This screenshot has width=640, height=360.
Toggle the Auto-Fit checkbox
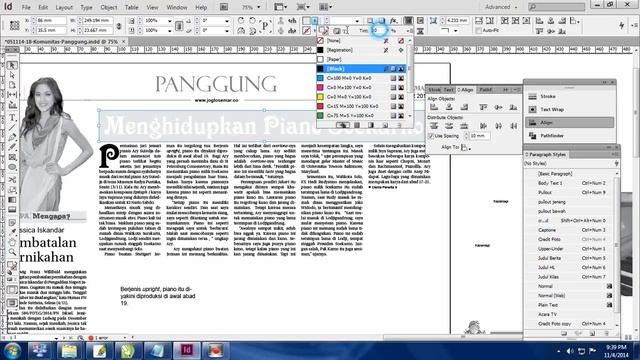478,31
